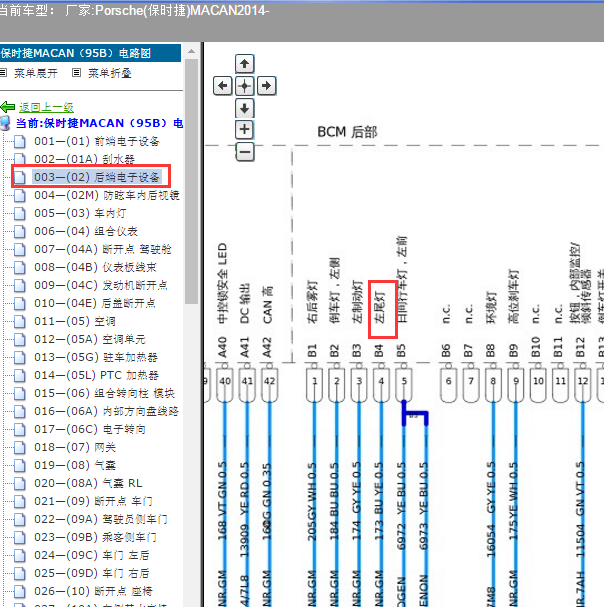This screenshot has height=607, width=604.
Task: Open 018—(07) 网关 diagram
Action: [75, 447]
